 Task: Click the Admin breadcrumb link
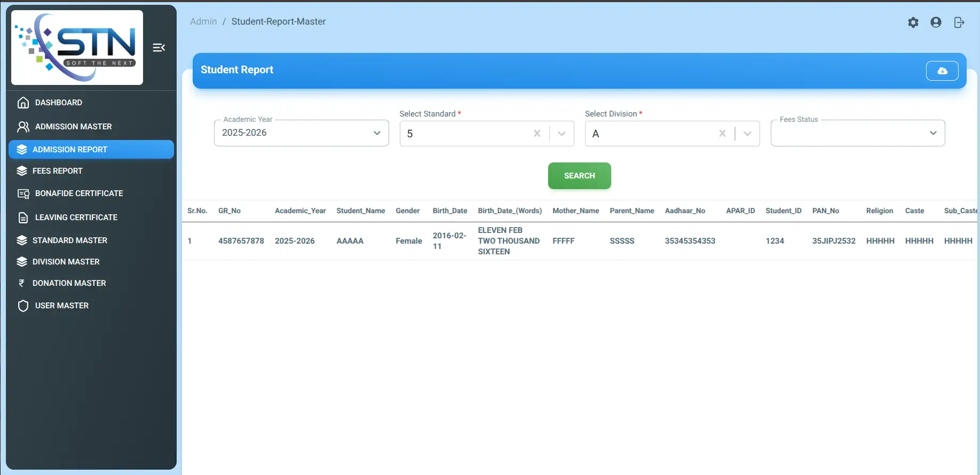[x=203, y=21]
